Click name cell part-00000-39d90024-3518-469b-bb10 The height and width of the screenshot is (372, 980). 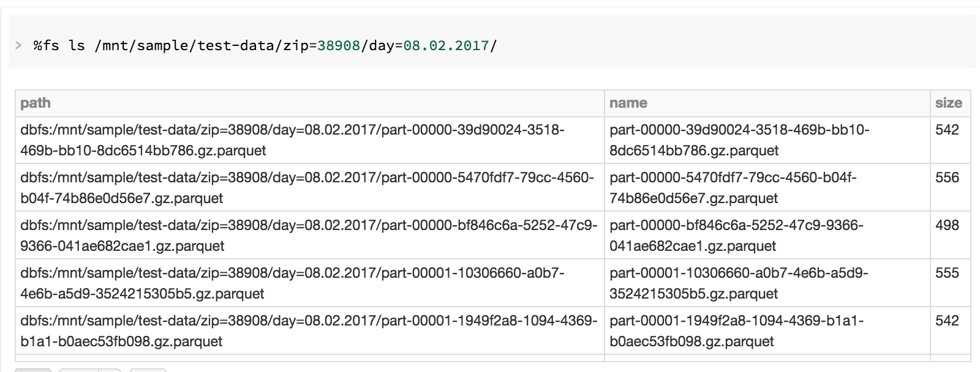coord(739,140)
